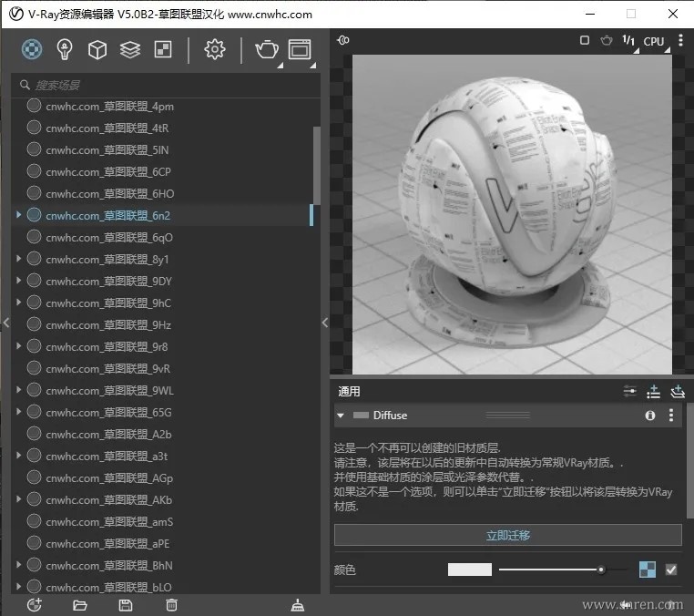Click the 立即迁移 button
The width and height of the screenshot is (694, 616).
click(x=507, y=535)
